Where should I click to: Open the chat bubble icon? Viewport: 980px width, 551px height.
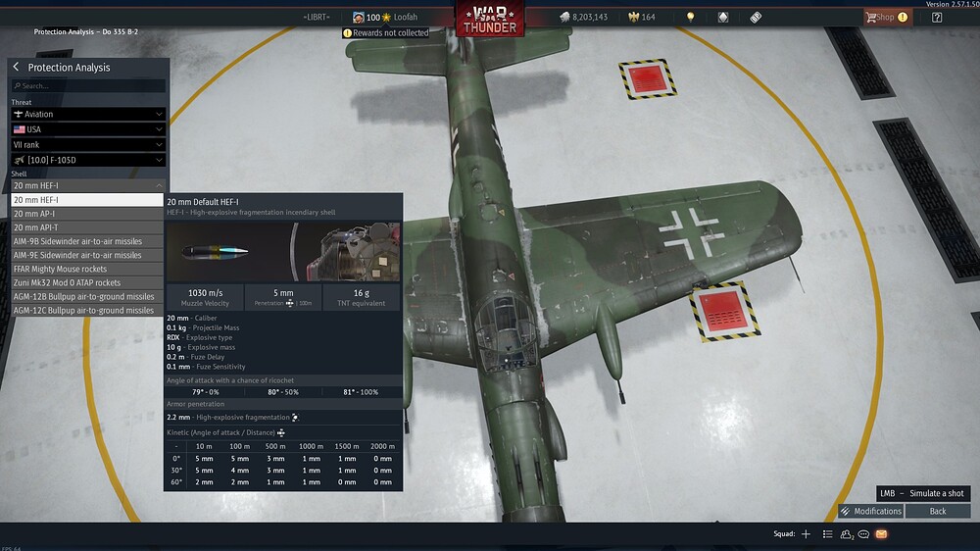point(863,534)
